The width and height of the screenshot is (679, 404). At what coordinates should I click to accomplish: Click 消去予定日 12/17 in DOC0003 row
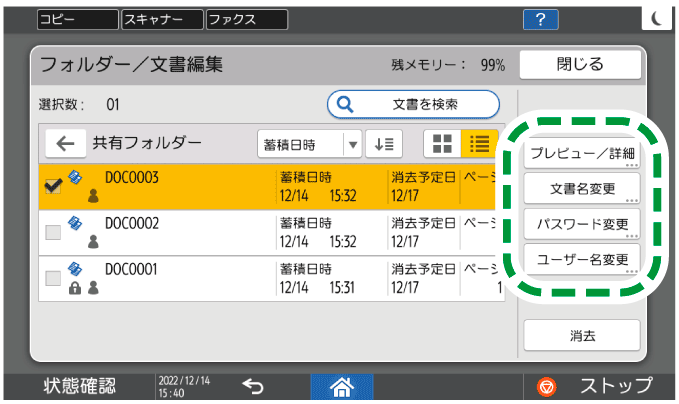[423, 187]
